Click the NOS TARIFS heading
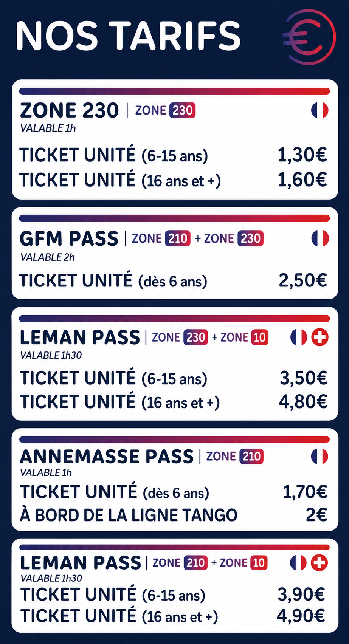Viewport: 349px width, 644px height. click(x=129, y=36)
